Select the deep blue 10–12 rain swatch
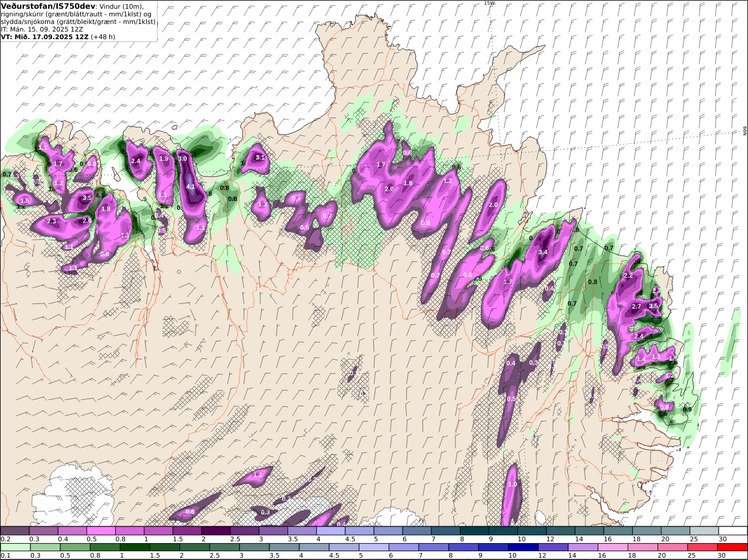 pyautogui.click(x=524, y=547)
